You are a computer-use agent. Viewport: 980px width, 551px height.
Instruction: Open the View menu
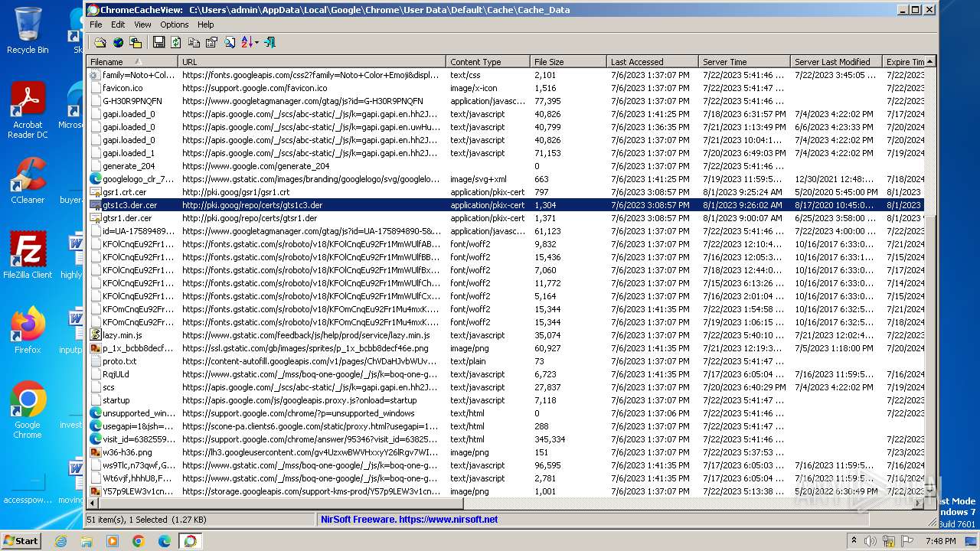[142, 24]
